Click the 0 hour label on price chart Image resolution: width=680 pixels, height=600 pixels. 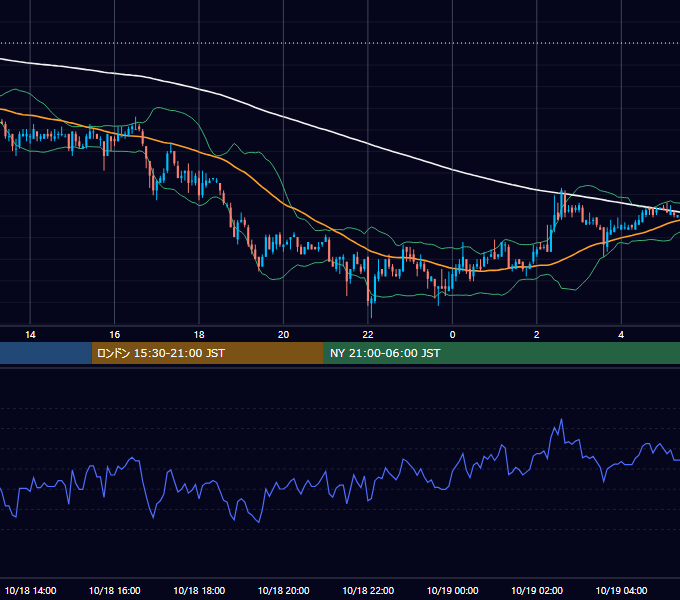[452, 335]
